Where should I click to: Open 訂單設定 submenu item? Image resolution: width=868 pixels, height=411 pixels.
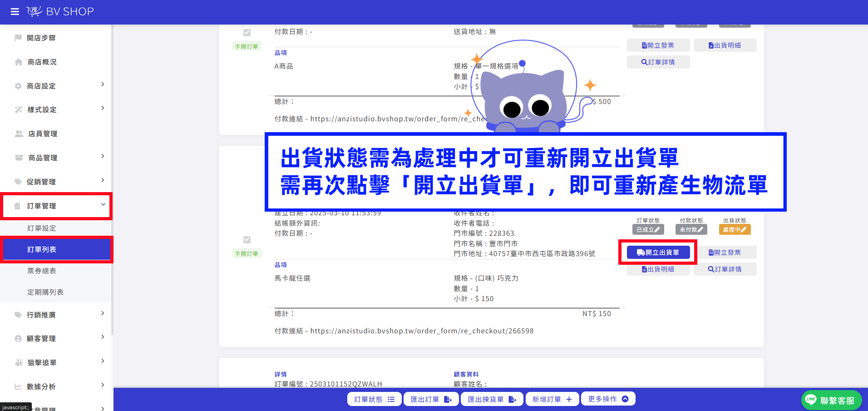click(42, 228)
